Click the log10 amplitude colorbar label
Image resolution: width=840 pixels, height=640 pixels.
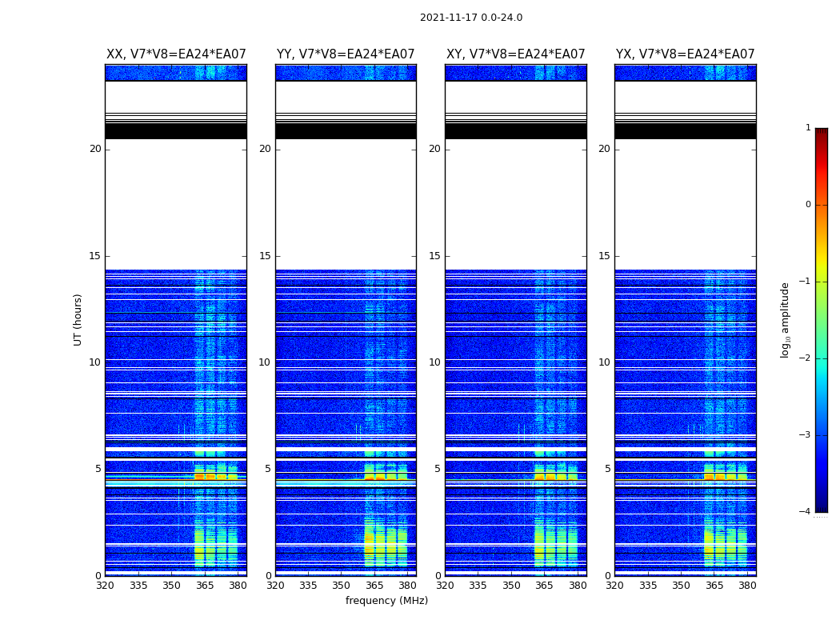point(785,320)
